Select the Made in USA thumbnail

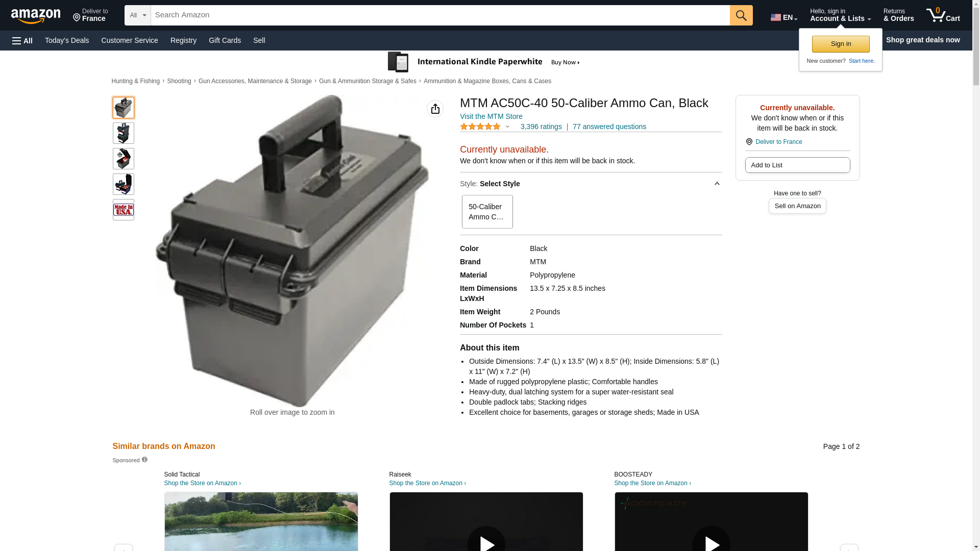point(123,210)
